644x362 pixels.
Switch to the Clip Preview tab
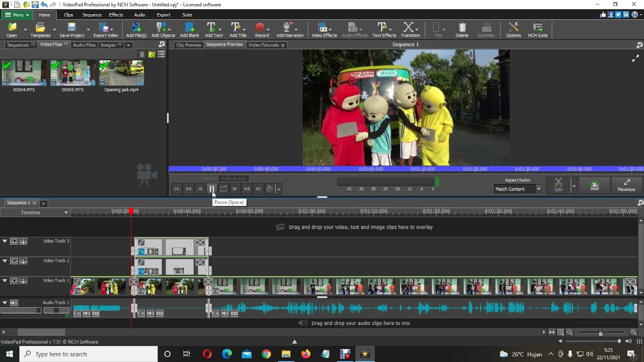[x=189, y=45]
